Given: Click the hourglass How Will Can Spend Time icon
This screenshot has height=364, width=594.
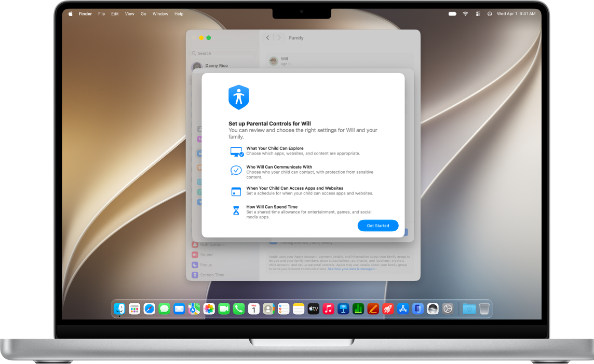Looking at the screenshot, I should click(x=236, y=211).
